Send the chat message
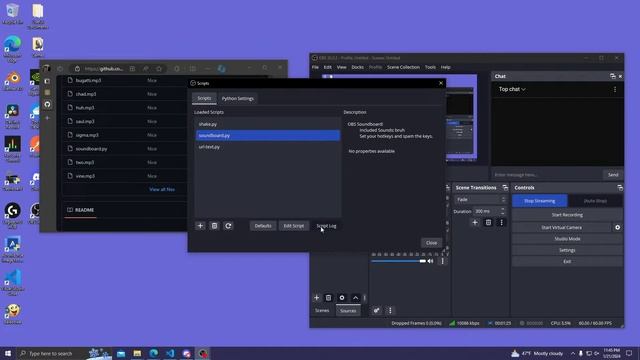Image resolution: width=640 pixels, height=360 pixels. click(613, 175)
